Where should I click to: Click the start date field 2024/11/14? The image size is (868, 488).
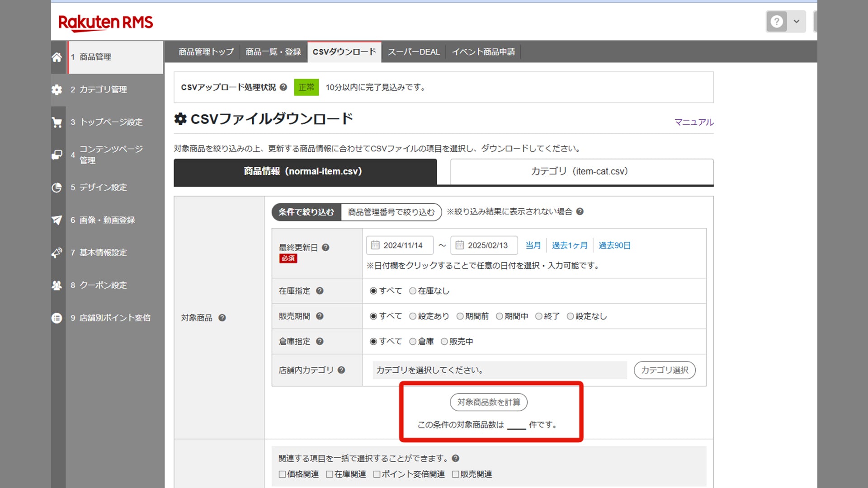[400, 245]
